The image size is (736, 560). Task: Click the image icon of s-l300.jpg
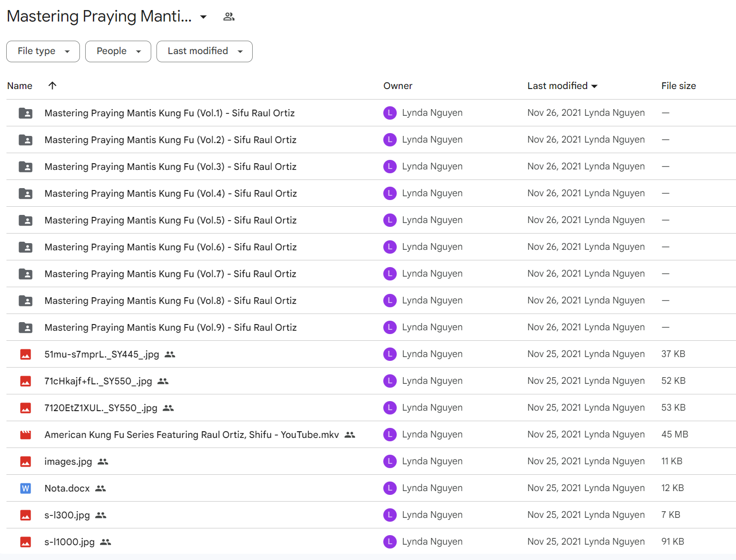click(x=25, y=515)
